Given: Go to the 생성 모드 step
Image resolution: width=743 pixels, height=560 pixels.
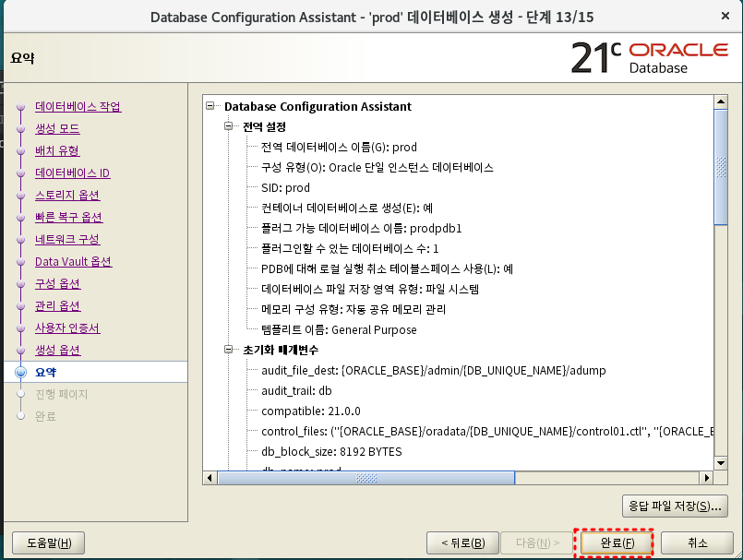Looking at the screenshot, I should click(x=57, y=128).
